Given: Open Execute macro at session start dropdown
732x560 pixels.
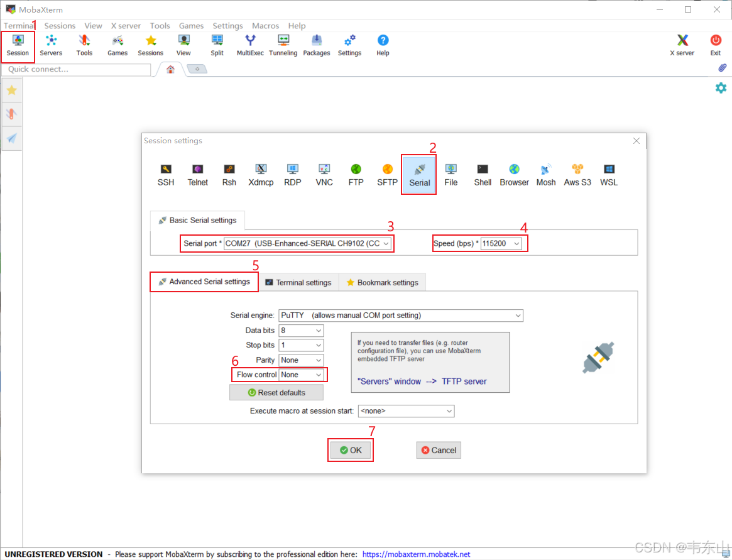Looking at the screenshot, I should [x=406, y=411].
